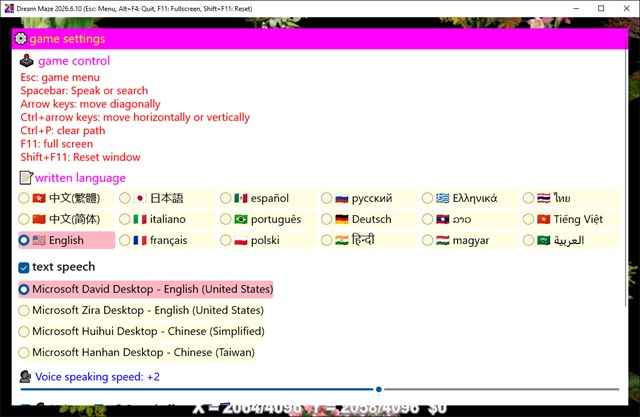Click the Greek flag icon
640x417 pixels.
tap(442, 198)
